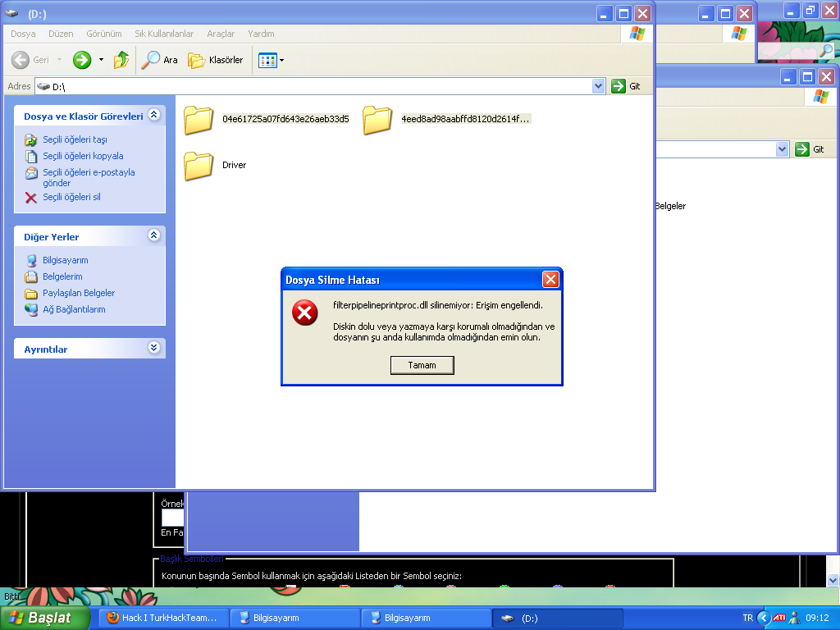Open Bilgisayarım from Diğer Yerler
Viewport: 840px width, 630px height.
click(x=65, y=260)
